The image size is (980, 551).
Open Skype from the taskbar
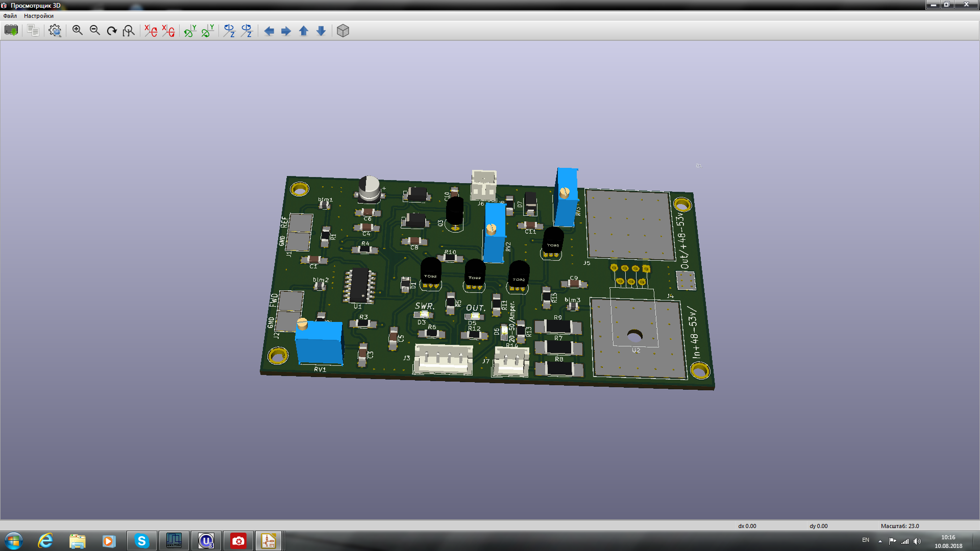click(141, 541)
